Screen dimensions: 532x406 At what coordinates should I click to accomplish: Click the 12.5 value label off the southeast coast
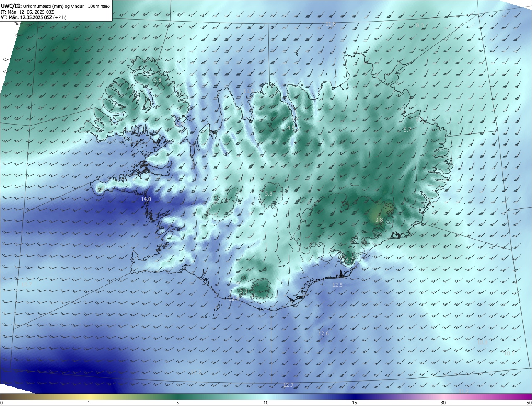337,285
